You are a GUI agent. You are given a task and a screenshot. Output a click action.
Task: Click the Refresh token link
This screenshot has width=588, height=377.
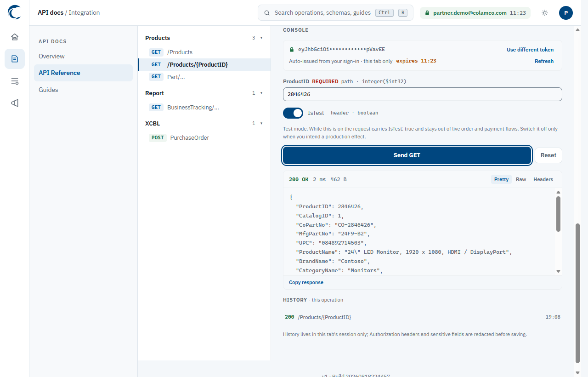point(544,61)
